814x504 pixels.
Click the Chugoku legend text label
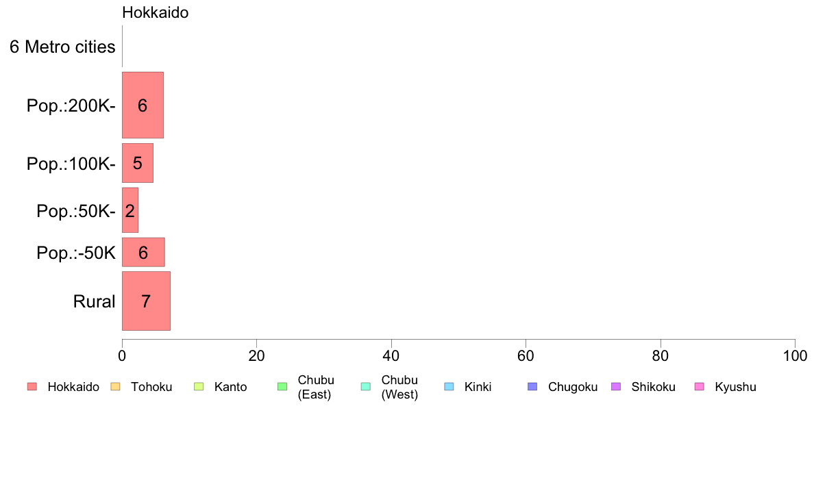pyautogui.click(x=573, y=387)
